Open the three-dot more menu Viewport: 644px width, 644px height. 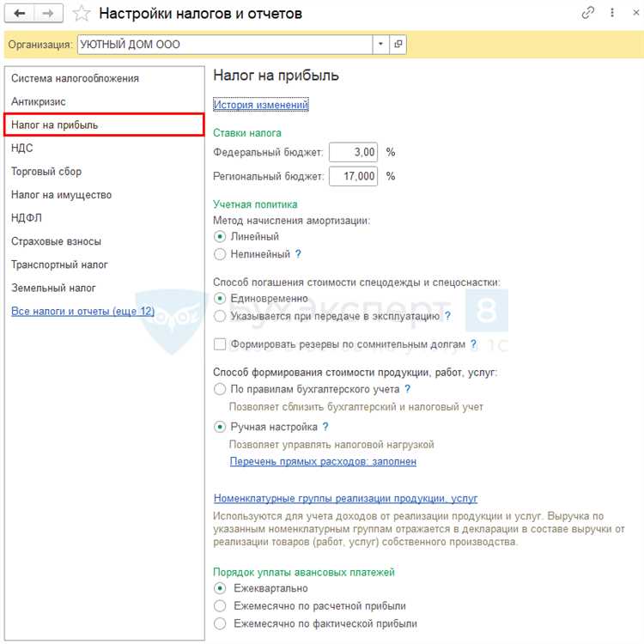612,13
